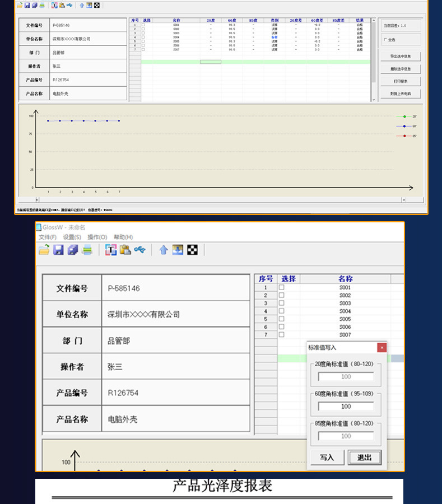Click Open file icon in enlarged GlossW toolbar

point(44,250)
